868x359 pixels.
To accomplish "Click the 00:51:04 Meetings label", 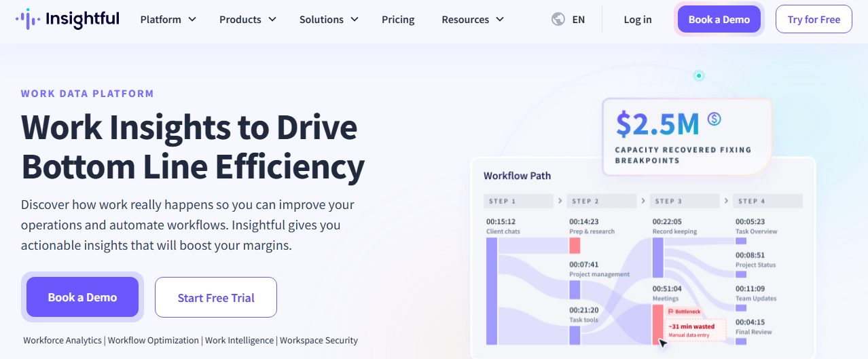I will click(668, 293).
